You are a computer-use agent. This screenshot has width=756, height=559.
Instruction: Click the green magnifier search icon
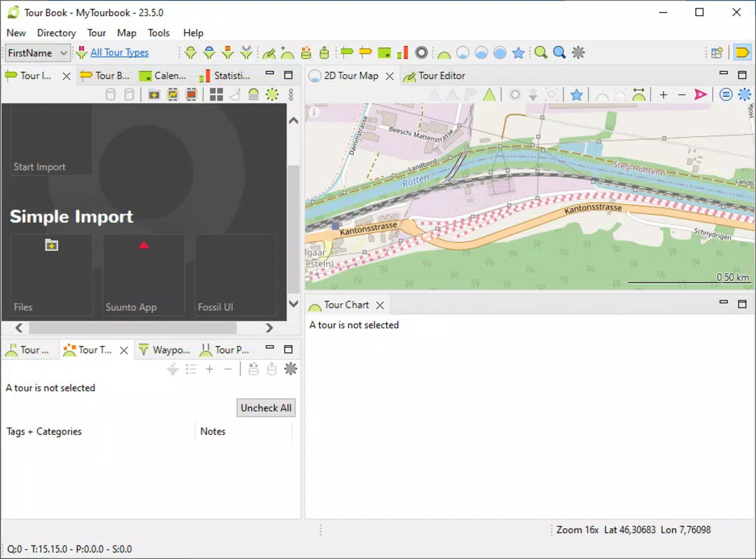[x=541, y=52]
